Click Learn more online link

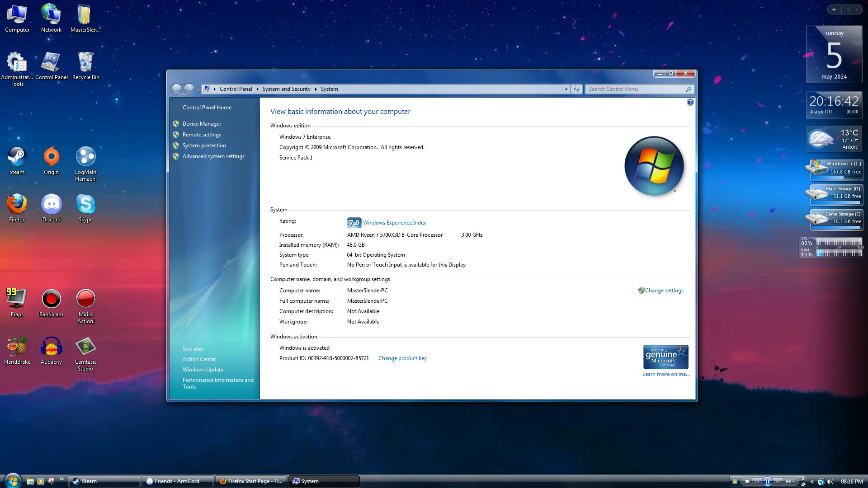coord(666,374)
